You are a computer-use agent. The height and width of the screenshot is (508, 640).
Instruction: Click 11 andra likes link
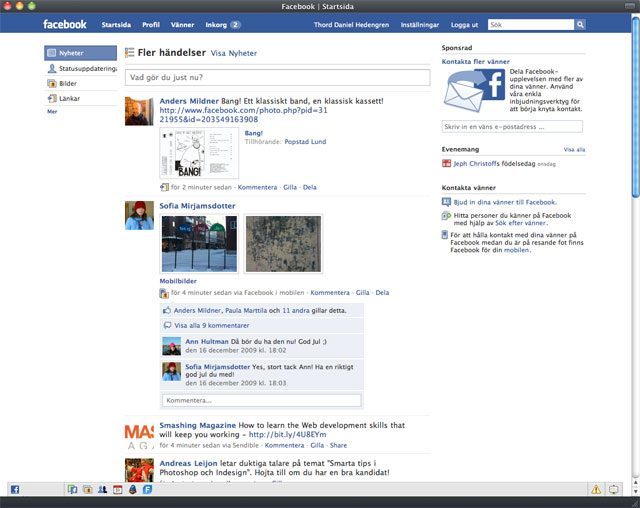(x=296, y=311)
